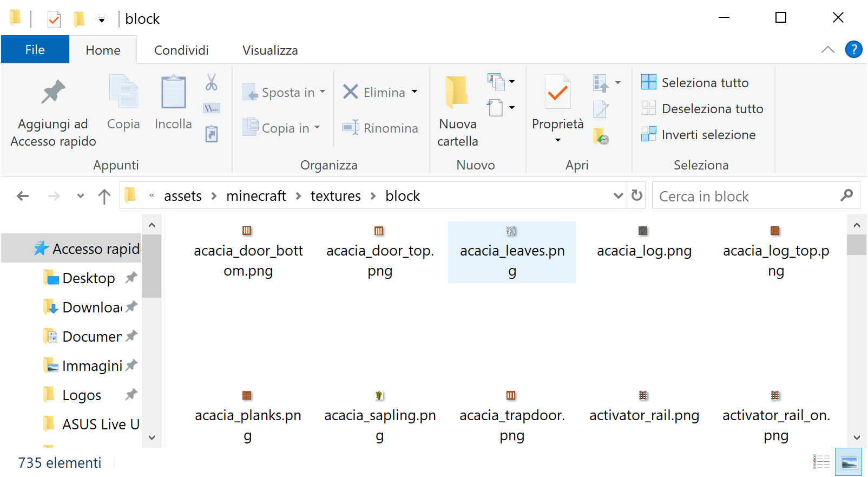868x477 pixels.
Task: Click the Incolla clipboard icon
Action: pyautogui.click(x=173, y=92)
